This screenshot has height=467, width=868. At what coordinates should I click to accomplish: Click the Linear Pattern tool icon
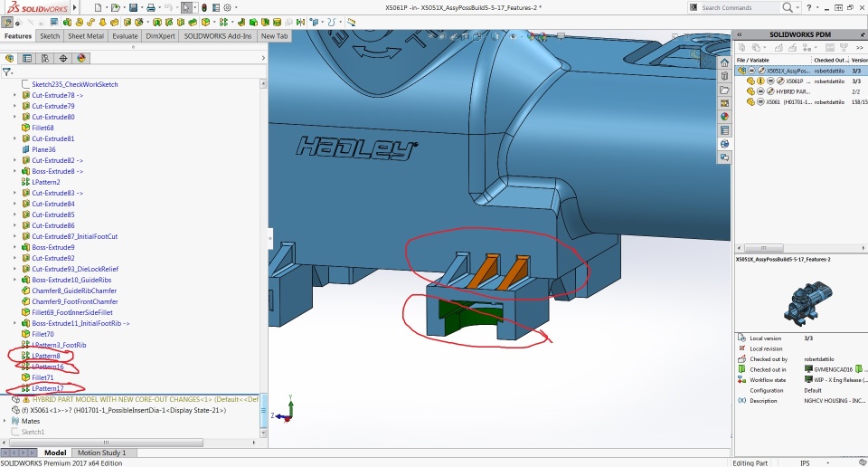(223, 22)
